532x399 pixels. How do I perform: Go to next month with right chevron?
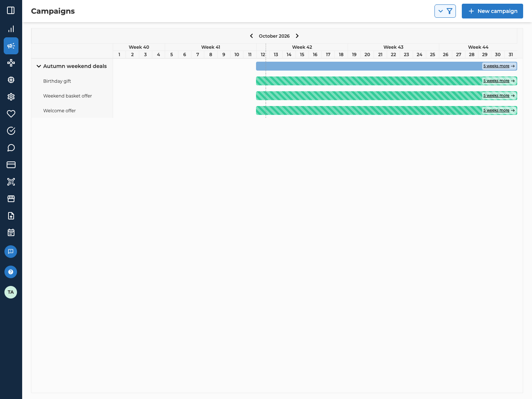coord(297,36)
